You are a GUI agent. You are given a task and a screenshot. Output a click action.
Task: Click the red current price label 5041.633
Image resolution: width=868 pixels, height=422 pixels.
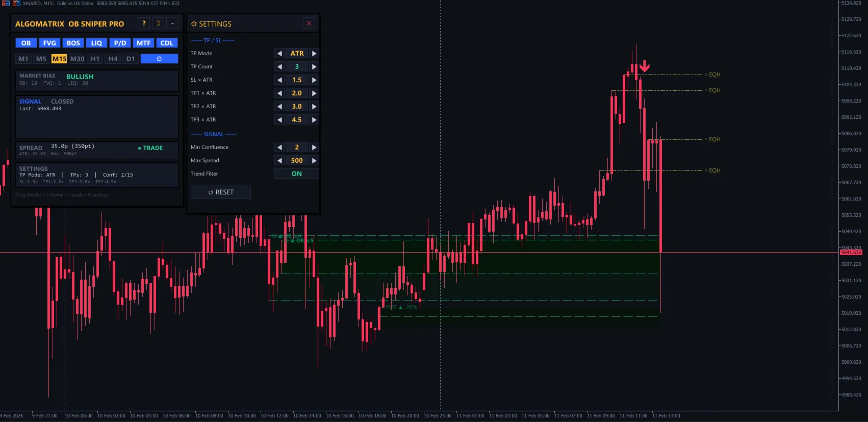click(851, 253)
